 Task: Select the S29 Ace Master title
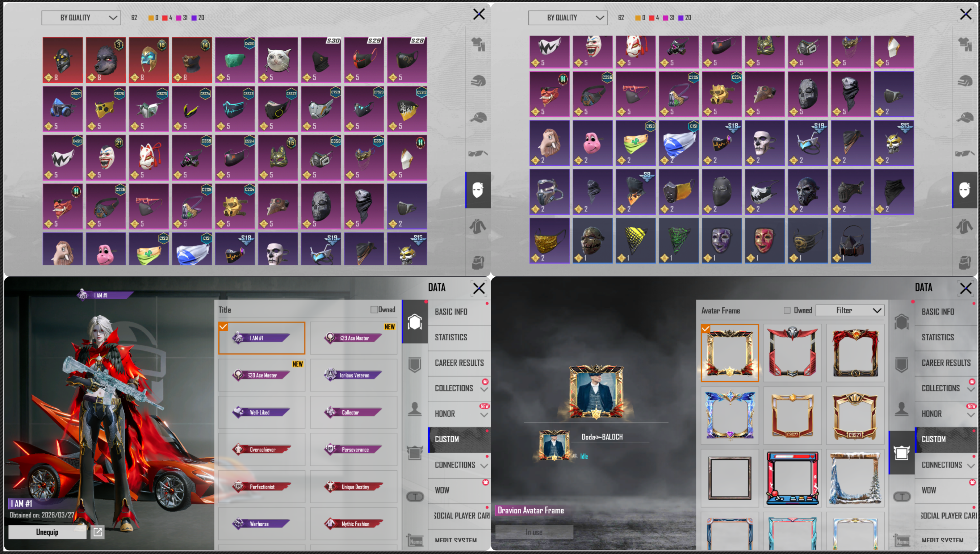pos(353,338)
